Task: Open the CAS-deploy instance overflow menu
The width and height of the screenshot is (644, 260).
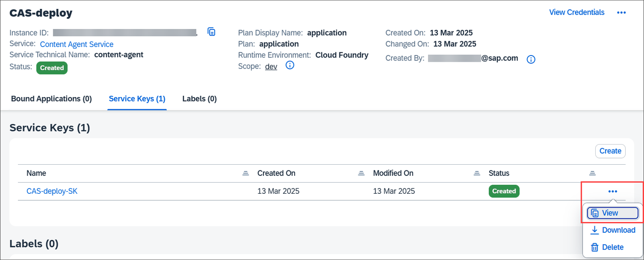Action: (621, 13)
